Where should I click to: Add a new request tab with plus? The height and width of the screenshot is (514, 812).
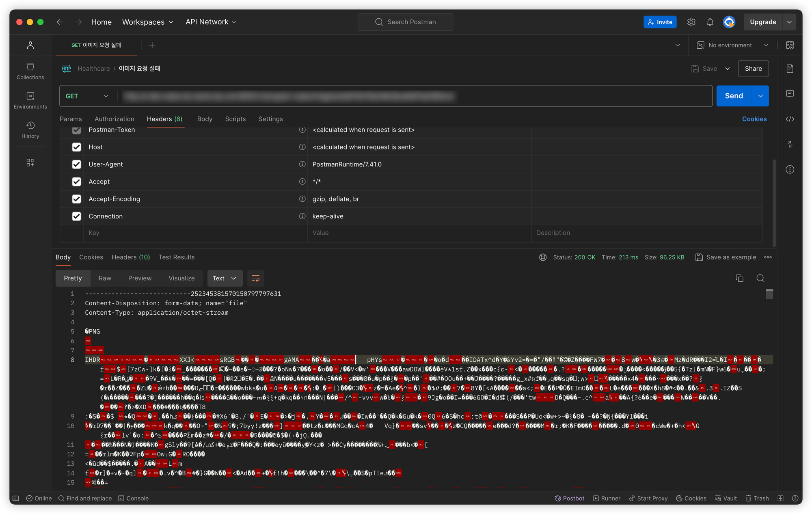(152, 45)
